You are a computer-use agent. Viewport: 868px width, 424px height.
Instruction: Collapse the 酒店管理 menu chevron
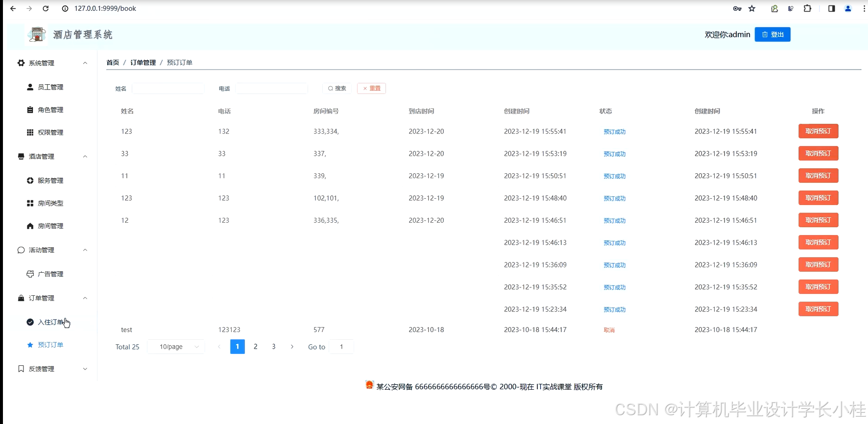click(85, 157)
